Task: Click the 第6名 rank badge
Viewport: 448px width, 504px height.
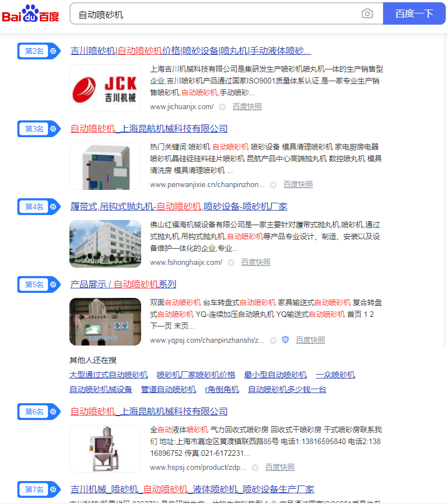Action: tap(39, 412)
